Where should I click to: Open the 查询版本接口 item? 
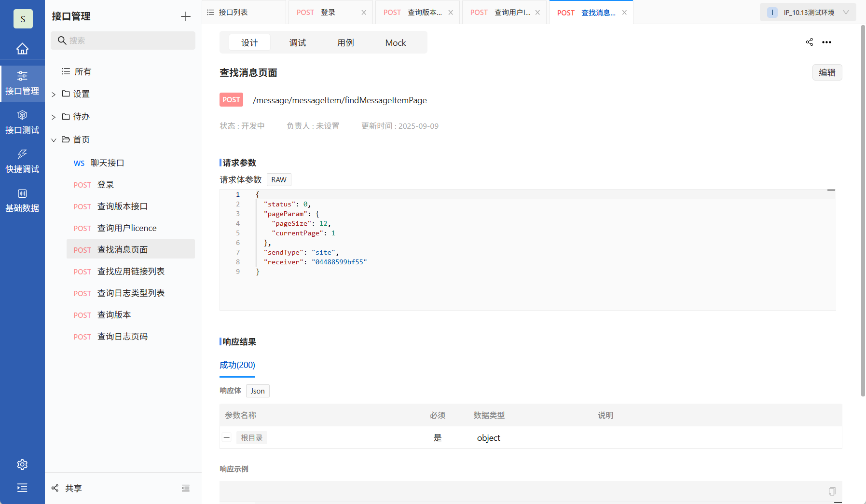(131, 206)
